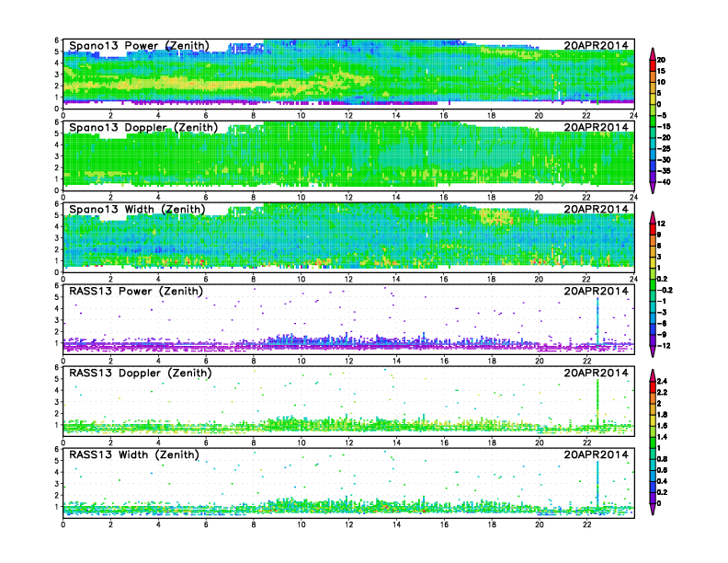The image size is (728, 563).
Task: Click the '15' label on the top color bar
Action: (661, 71)
